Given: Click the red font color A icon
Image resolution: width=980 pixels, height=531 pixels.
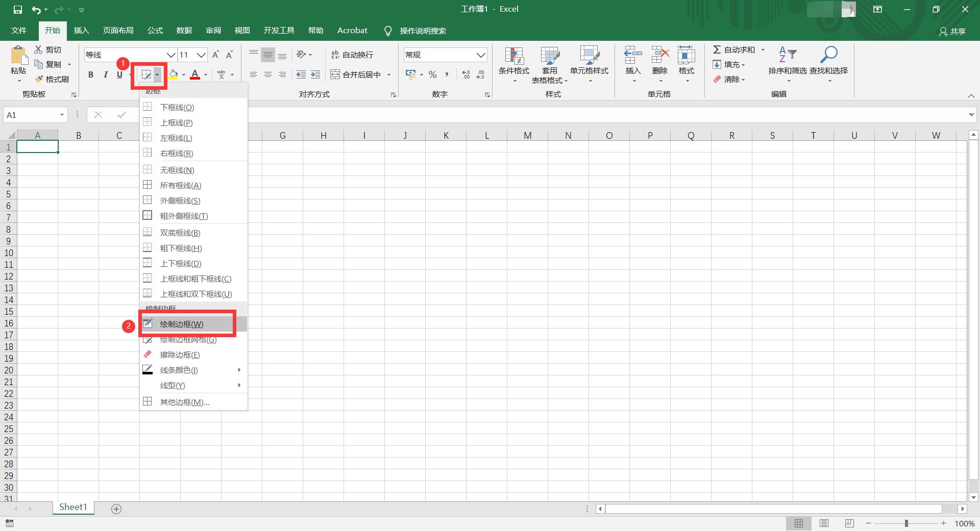Looking at the screenshot, I should click(195, 75).
